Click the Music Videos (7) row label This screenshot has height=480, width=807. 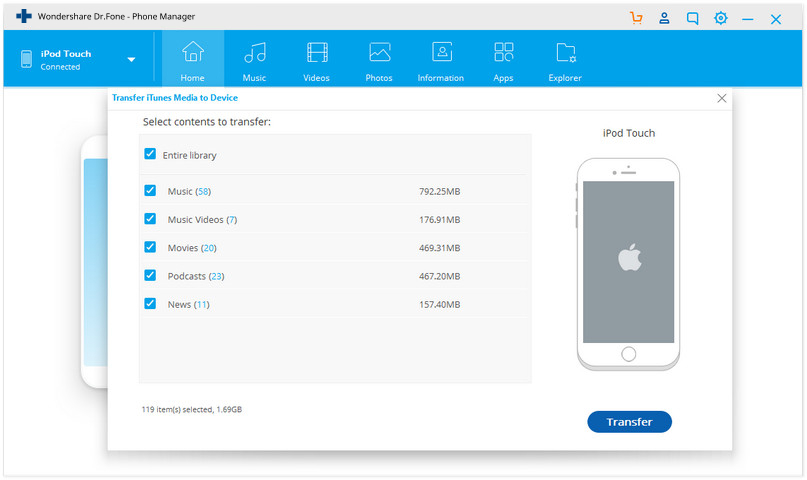pyautogui.click(x=202, y=220)
